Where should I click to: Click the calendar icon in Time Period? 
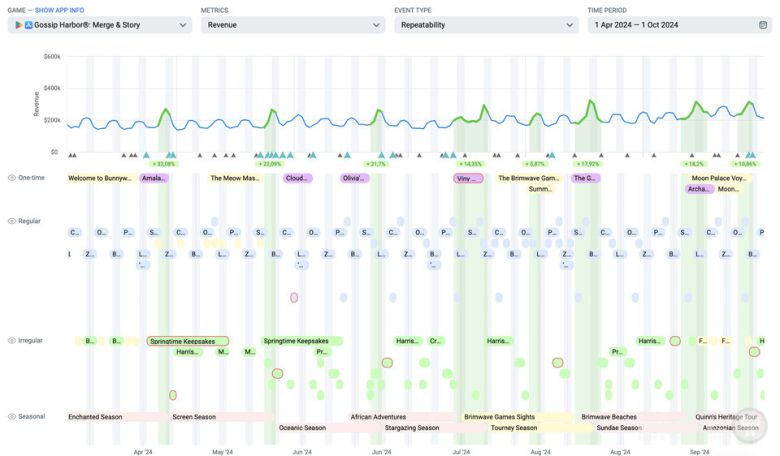pos(763,25)
